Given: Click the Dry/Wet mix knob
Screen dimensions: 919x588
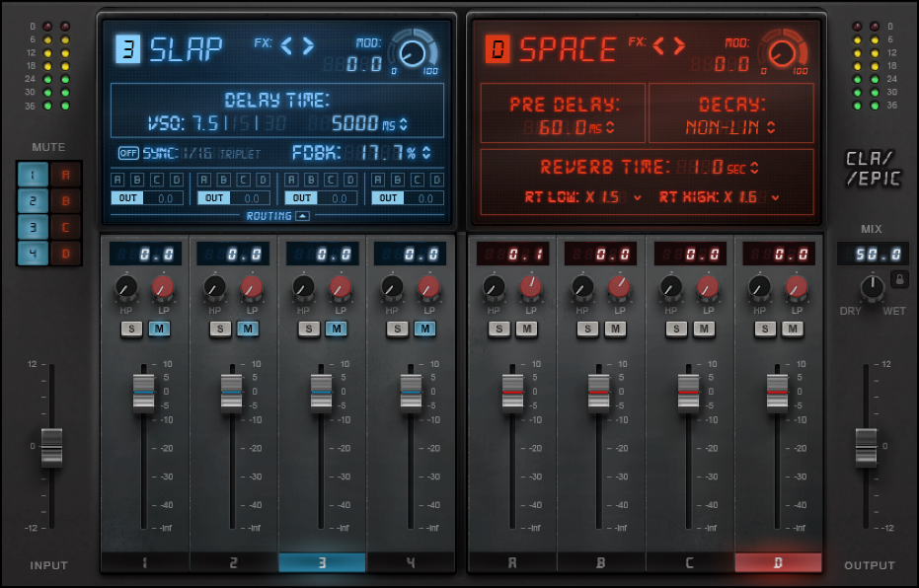Looking at the screenshot, I should 873,287.
